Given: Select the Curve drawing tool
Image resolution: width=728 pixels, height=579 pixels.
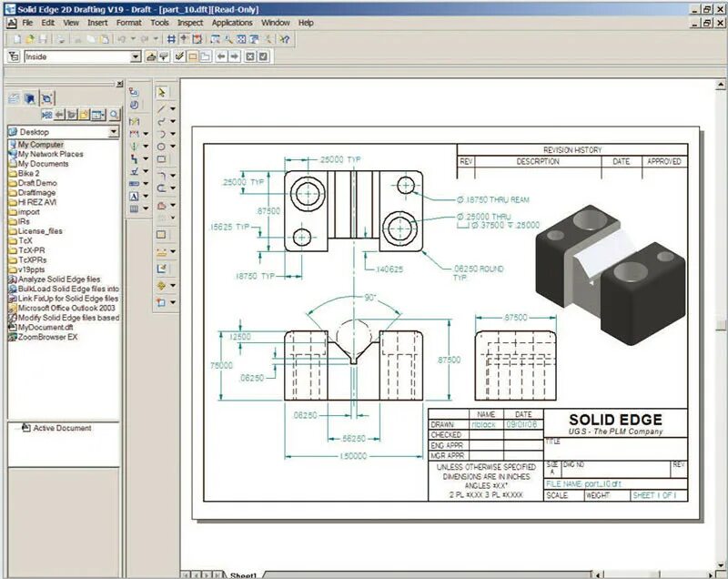Looking at the screenshot, I should point(161,121).
